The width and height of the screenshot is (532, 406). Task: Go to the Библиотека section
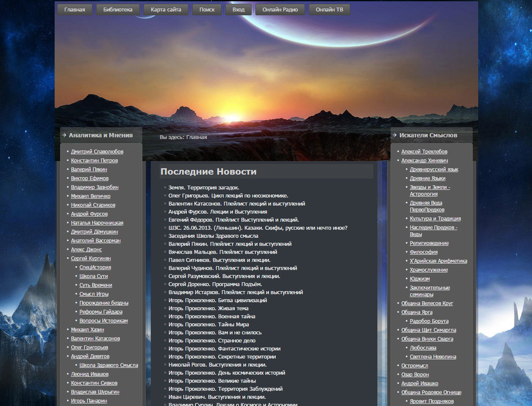coord(118,10)
